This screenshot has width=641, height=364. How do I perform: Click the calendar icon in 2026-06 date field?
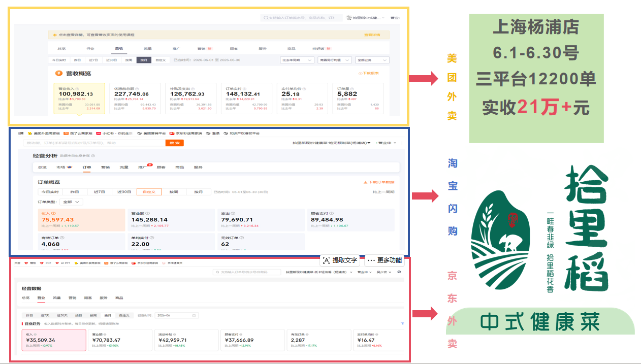(x=194, y=315)
